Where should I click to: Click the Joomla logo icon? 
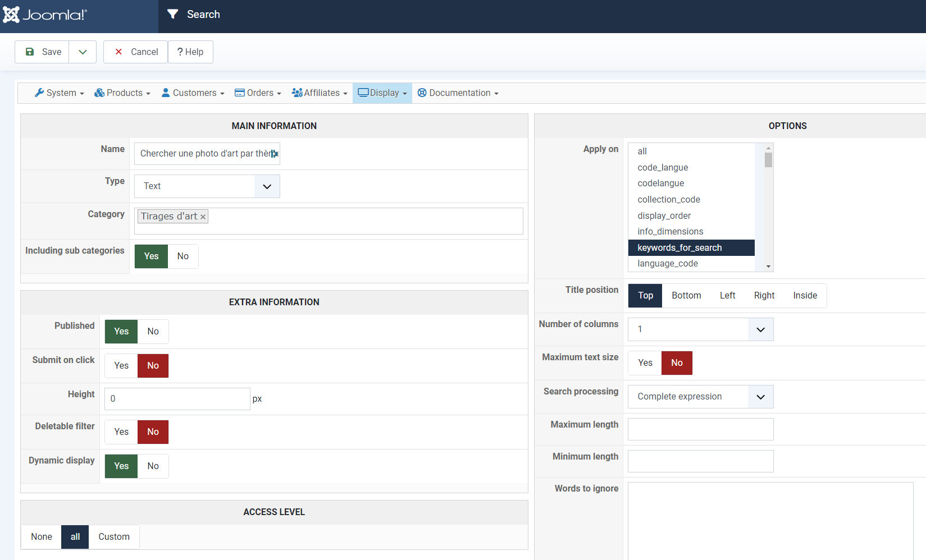click(x=11, y=15)
